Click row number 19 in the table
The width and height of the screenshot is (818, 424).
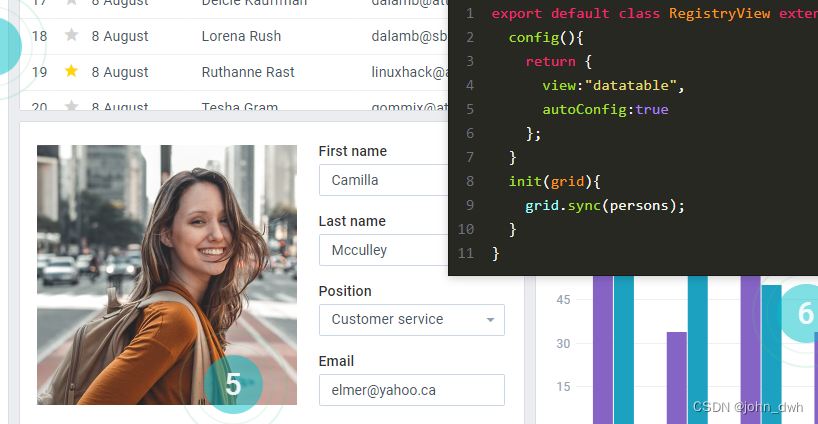point(39,72)
